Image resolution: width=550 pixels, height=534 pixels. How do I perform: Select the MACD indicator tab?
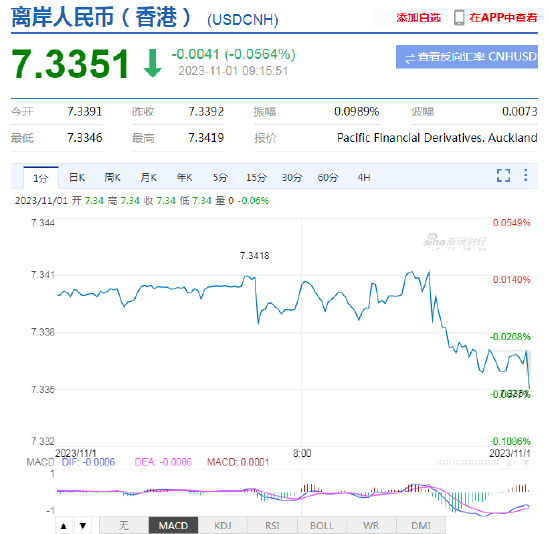173,525
